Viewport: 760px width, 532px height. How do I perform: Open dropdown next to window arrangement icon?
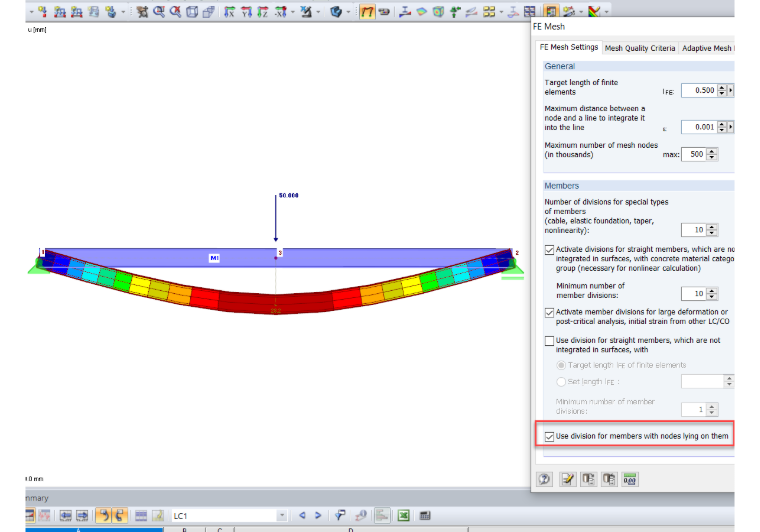501,12
